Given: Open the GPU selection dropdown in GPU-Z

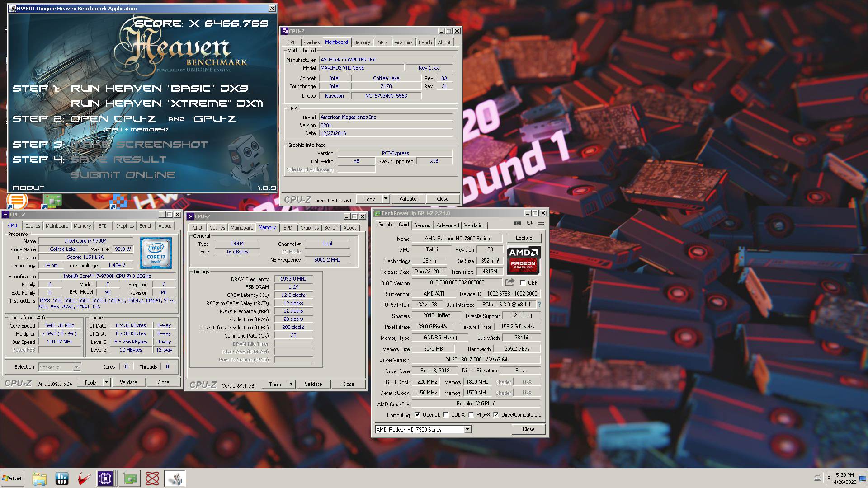Looking at the screenshot, I should coord(467,430).
